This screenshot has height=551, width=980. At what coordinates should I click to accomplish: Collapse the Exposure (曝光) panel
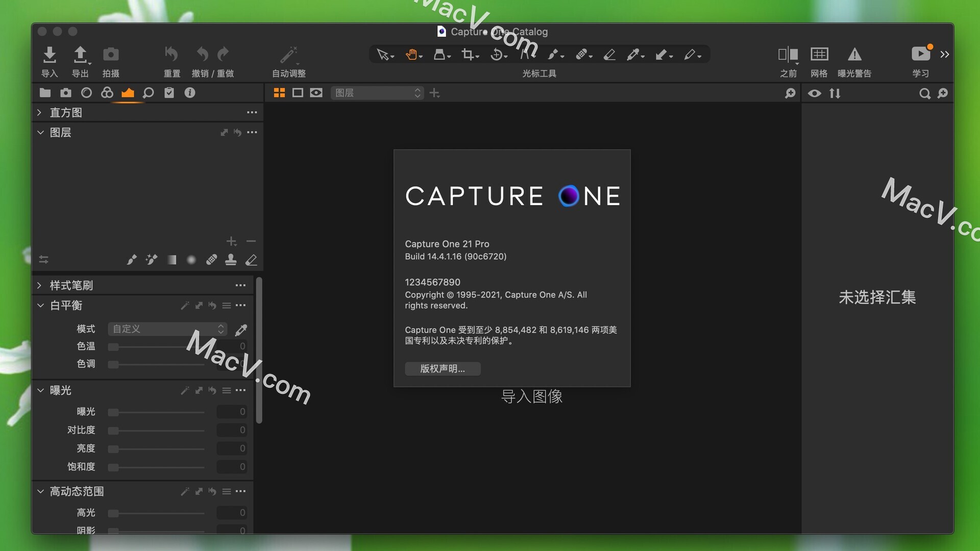tap(40, 390)
